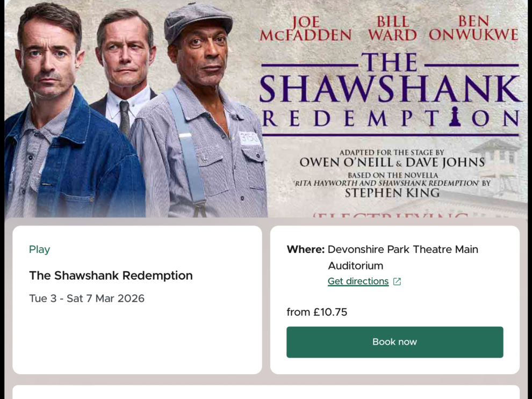
Task: Click the "from £10.75" price text
Action: (317, 312)
